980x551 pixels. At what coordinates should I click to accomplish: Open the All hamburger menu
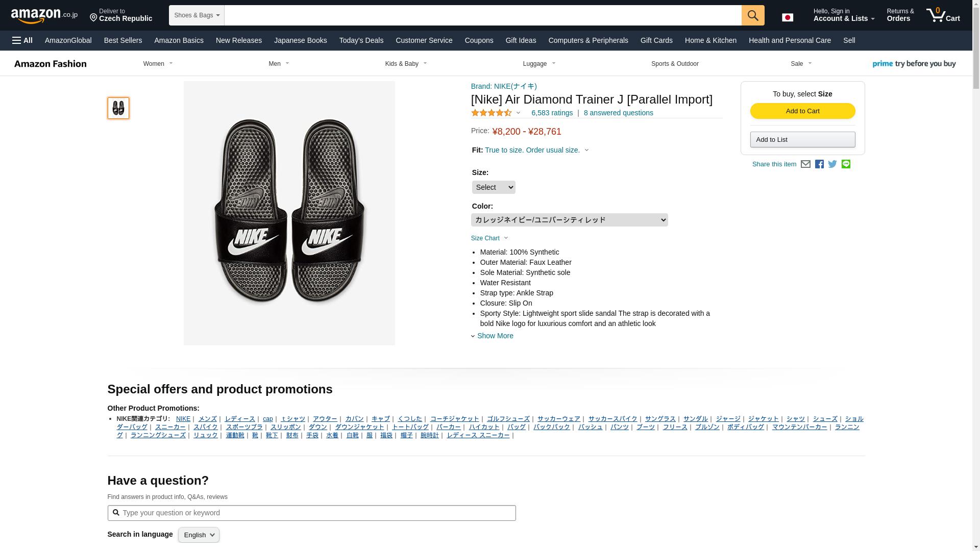coord(22,40)
